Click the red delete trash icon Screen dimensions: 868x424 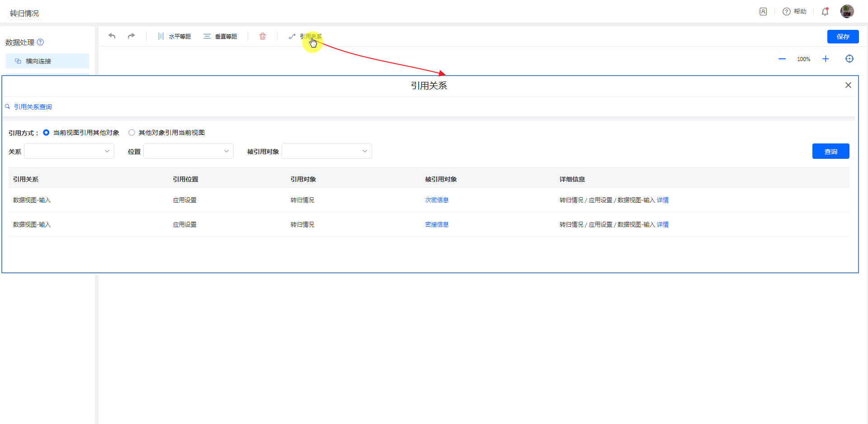[263, 36]
